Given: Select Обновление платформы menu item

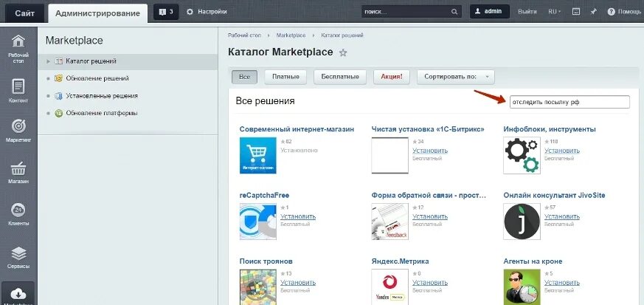Looking at the screenshot, I should [x=102, y=113].
